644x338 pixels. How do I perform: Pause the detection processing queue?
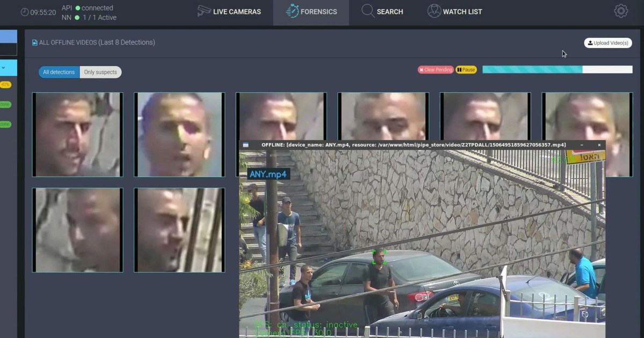465,69
